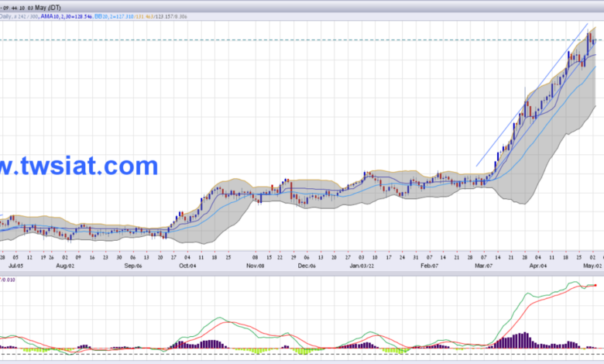This screenshot has height=364, width=604.
Task: Click the Jul/05 month label
Action: point(15,266)
